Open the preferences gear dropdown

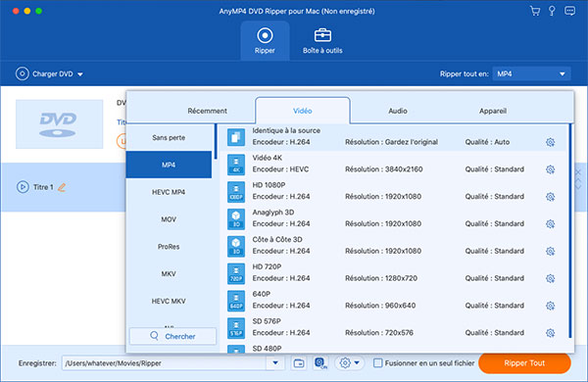pyautogui.click(x=349, y=362)
